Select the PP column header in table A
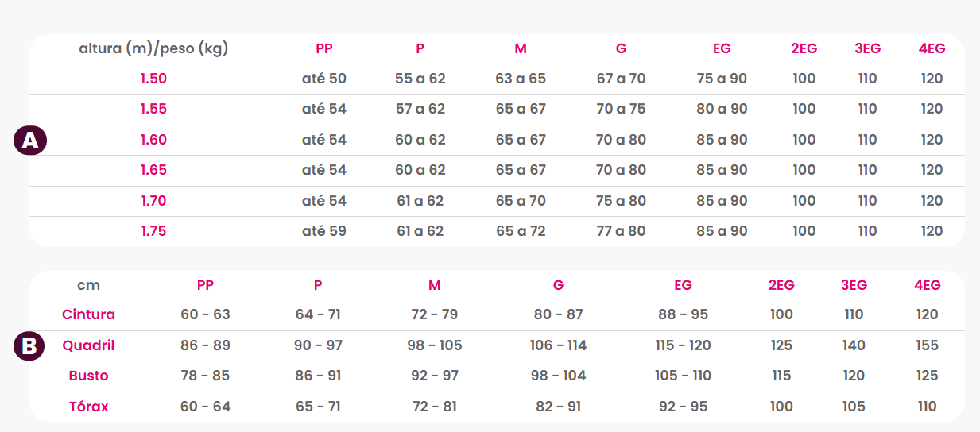This screenshot has width=980, height=432. (324, 48)
